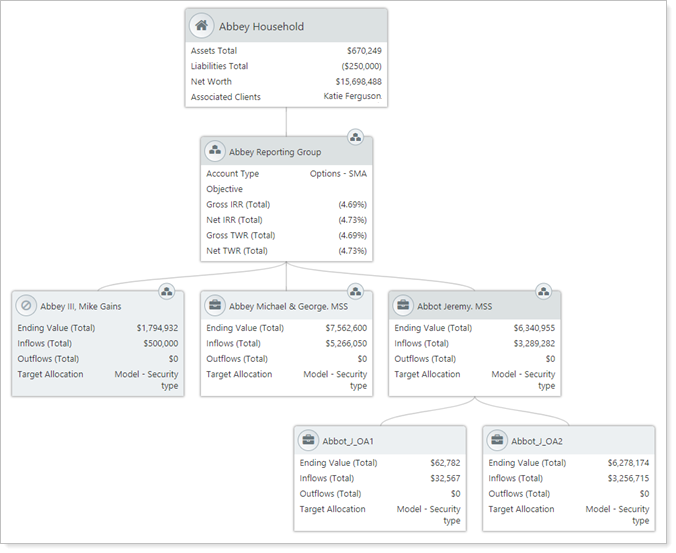Click Ending Value of Abbey III, Mike Gains
Viewport: 676px width, 553px height.
point(157,327)
